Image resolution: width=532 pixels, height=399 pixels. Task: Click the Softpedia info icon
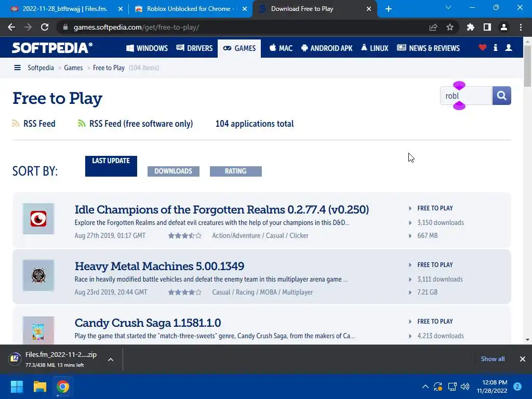pyautogui.click(x=495, y=48)
